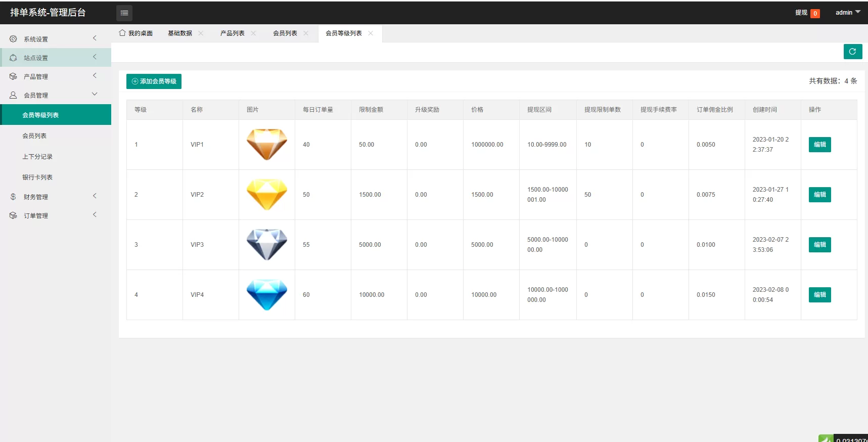Click the green refresh icon button
Viewport: 868px width, 442px height.
(852, 52)
